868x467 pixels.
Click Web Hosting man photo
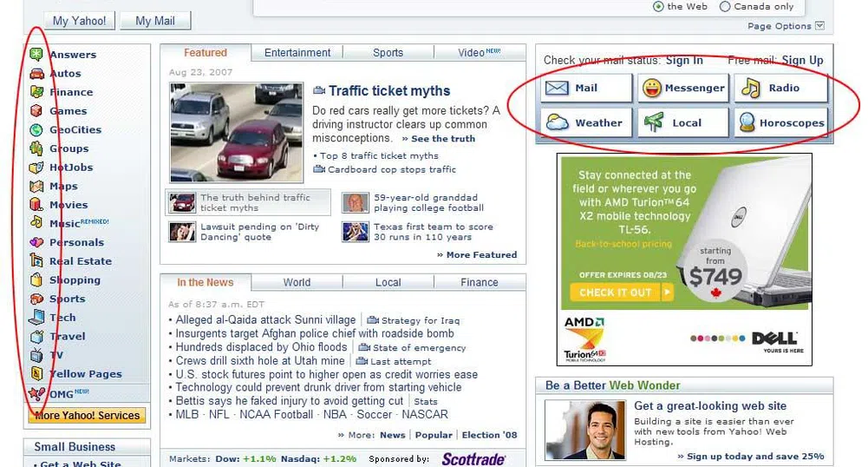[585, 431]
